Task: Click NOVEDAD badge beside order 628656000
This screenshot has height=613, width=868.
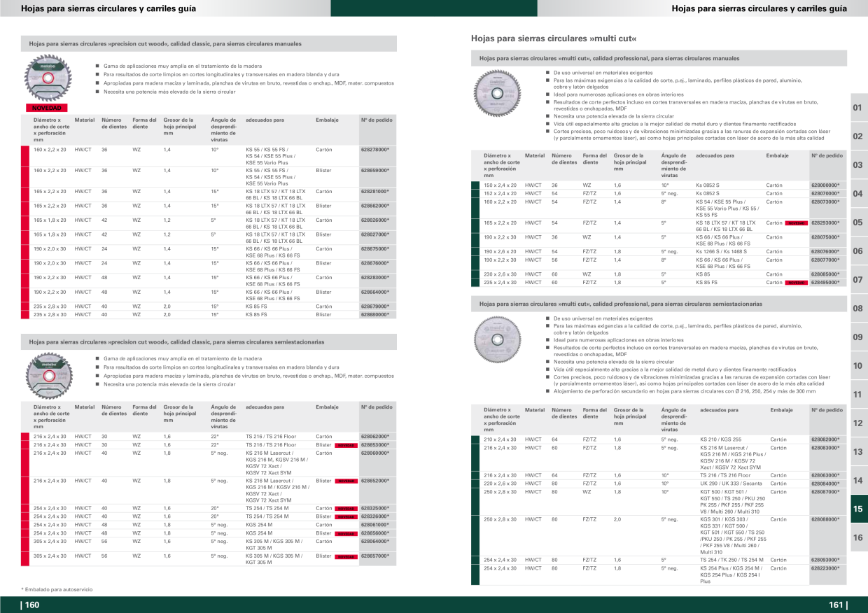Action: pyautogui.click(x=346, y=533)
